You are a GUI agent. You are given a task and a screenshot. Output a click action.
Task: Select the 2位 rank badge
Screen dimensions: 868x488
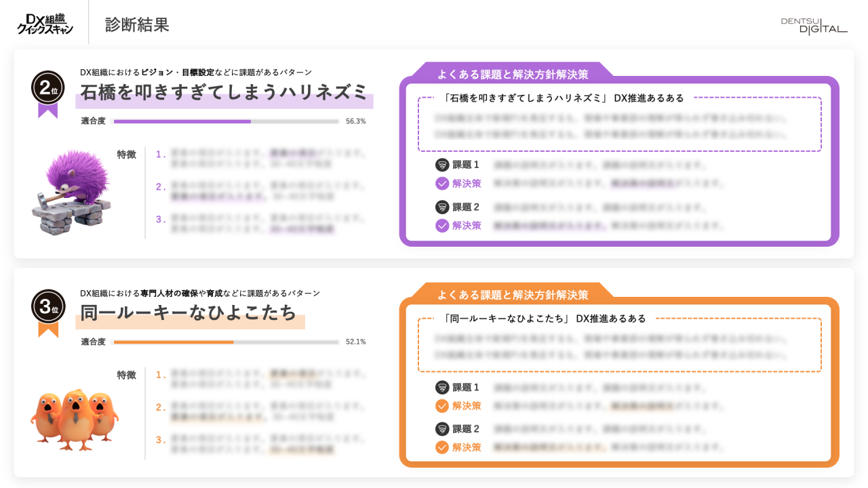click(x=48, y=89)
